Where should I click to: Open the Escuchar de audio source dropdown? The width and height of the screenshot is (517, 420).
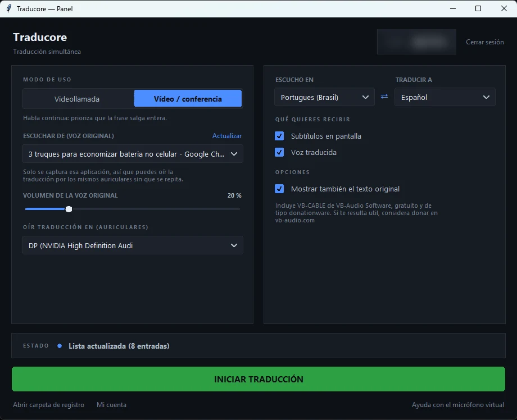133,154
